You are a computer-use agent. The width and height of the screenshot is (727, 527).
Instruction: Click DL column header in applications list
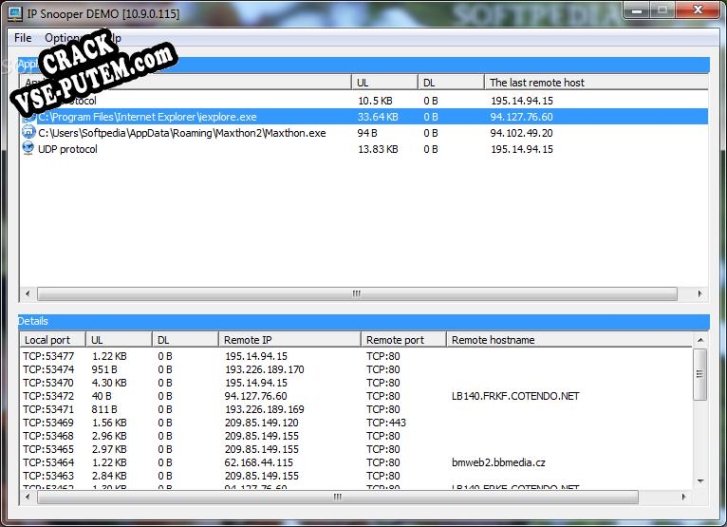coord(451,83)
